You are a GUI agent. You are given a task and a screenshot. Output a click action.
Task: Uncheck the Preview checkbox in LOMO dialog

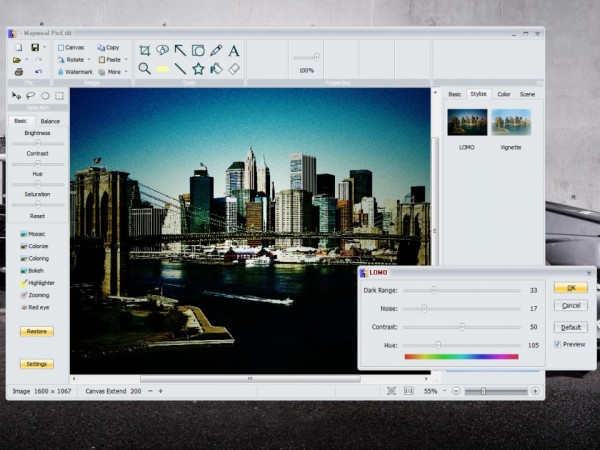pyautogui.click(x=558, y=344)
